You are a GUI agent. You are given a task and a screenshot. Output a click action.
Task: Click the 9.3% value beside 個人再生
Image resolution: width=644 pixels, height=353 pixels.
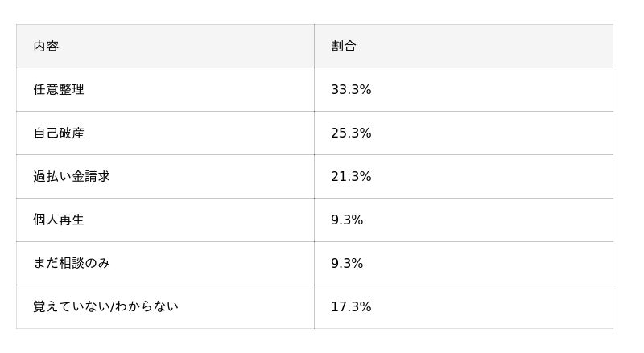(347, 220)
